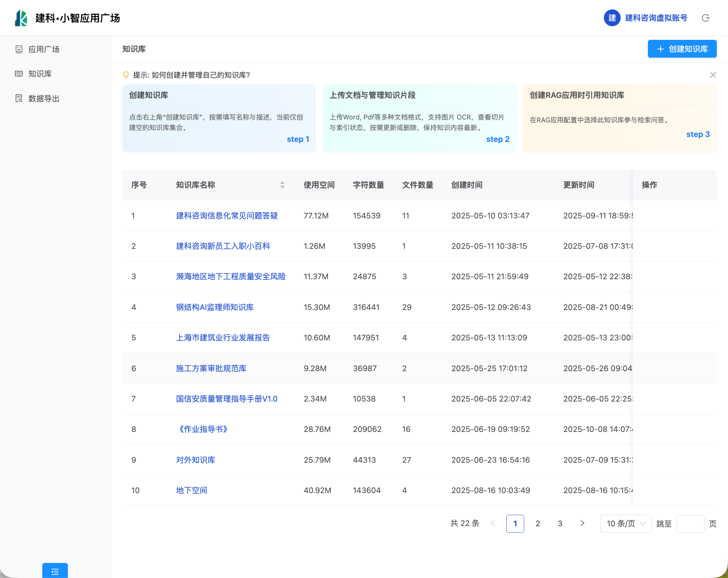This screenshot has width=728, height=578.
Task: Go to page 2 in pagination
Action: coord(537,523)
